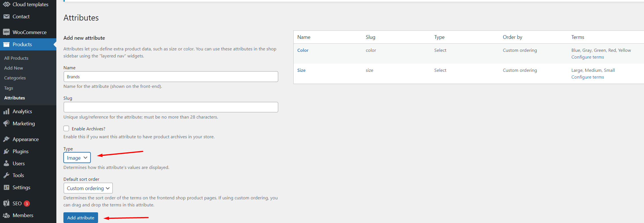The image size is (644, 223).
Task: Click the empty Slug input field
Action: (171, 107)
